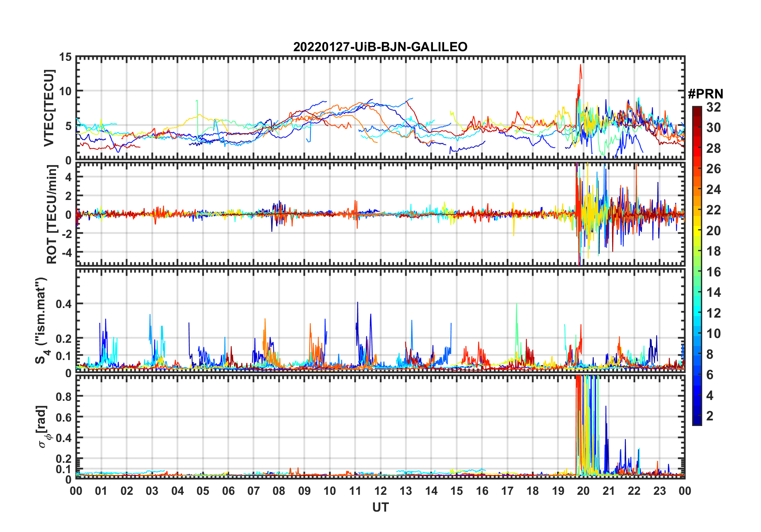Select x-axis hour tick 23
This screenshot has width=761, height=532.
[660, 491]
